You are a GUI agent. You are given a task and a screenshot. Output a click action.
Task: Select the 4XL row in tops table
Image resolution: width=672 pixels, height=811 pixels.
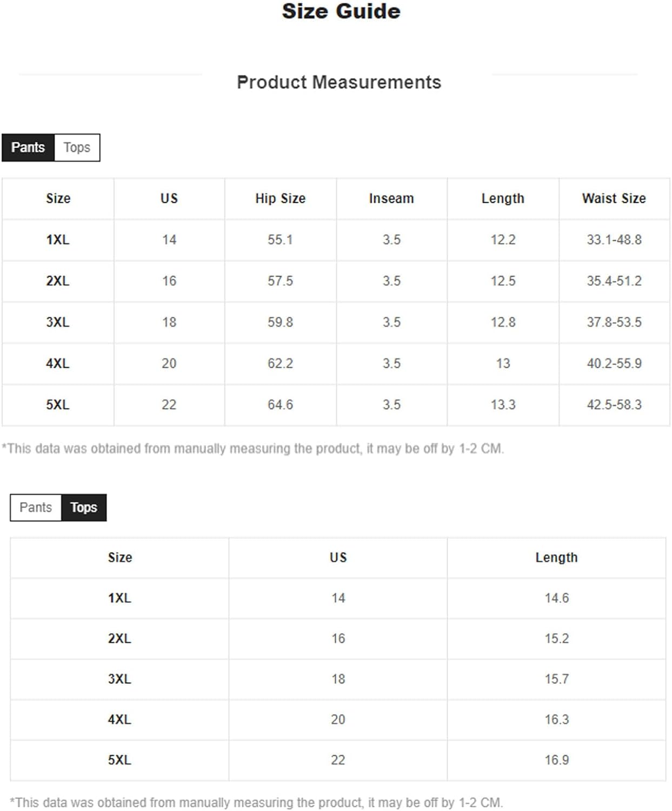(x=338, y=720)
